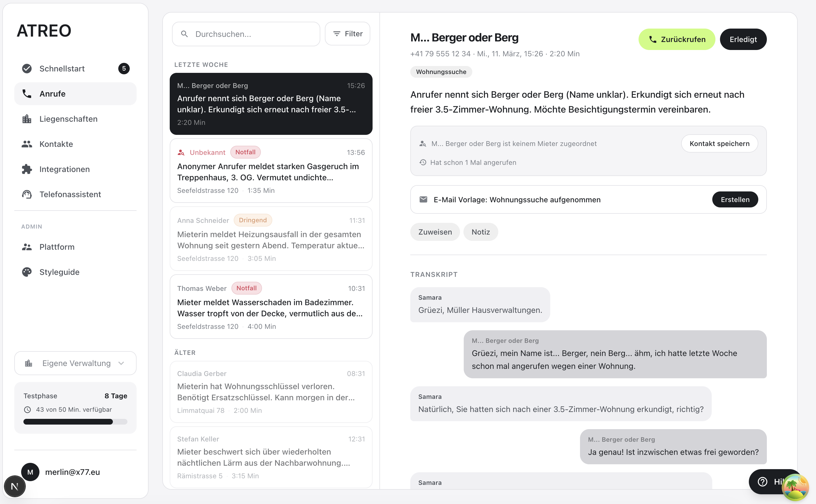Open Liegenschaften via building icon
816x504 pixels.
27,119
